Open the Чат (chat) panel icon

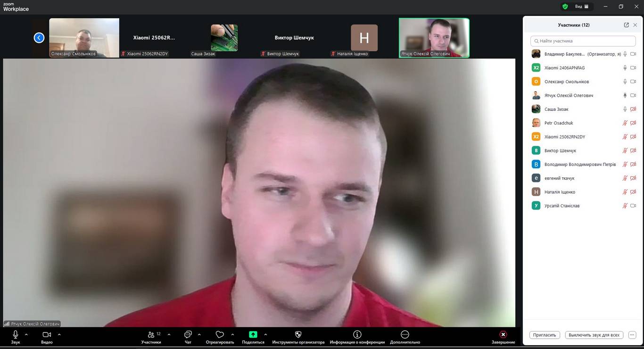point(188,334)
